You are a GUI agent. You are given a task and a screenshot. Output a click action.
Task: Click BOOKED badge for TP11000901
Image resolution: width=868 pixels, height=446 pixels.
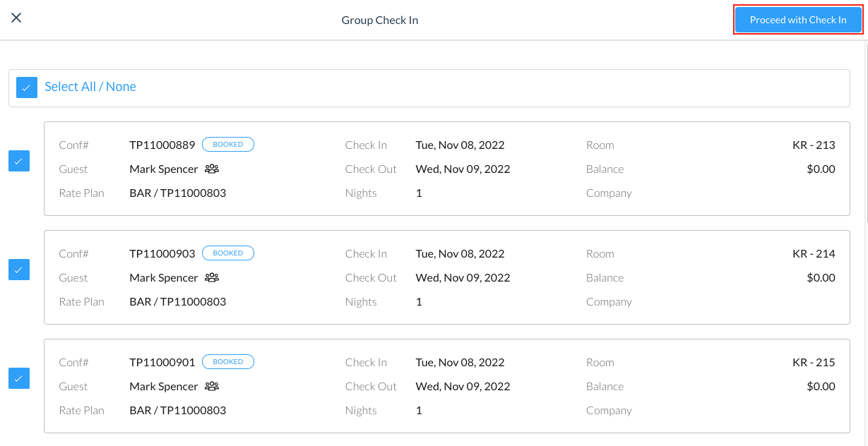point(227,362)
